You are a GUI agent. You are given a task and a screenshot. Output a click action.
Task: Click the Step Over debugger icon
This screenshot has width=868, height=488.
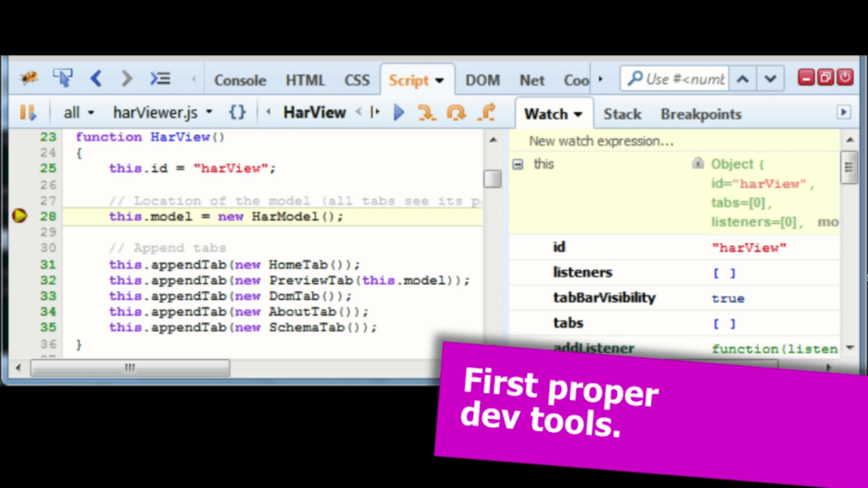[456, 113]
